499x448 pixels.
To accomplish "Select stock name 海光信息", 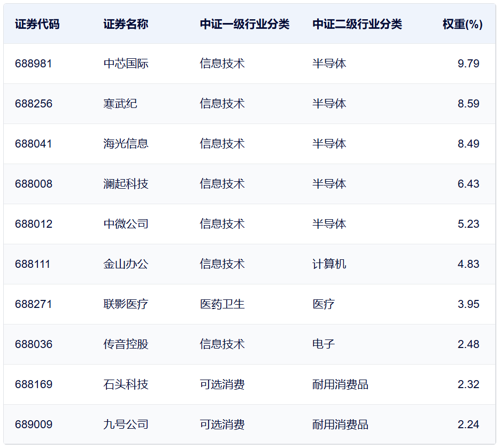I will coord(126,144).
